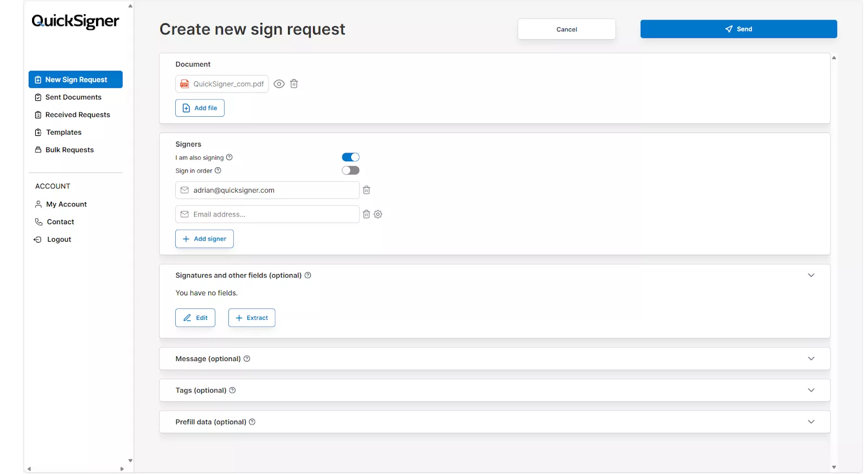The width and height of the screenshot is (868, 474).
Task: Click help icon beside Tags (optional)
Action: [233, 390]
